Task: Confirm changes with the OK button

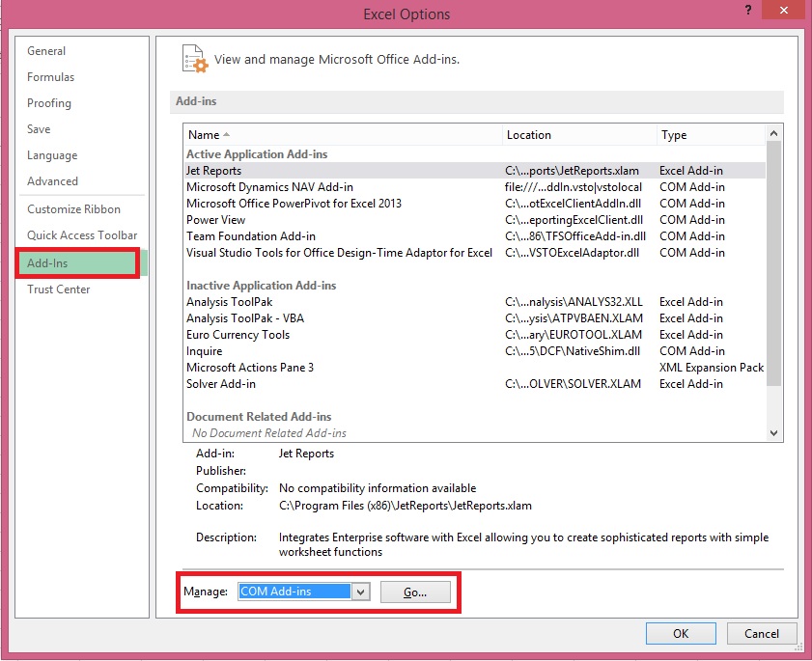Action: [x=681, y=633]
